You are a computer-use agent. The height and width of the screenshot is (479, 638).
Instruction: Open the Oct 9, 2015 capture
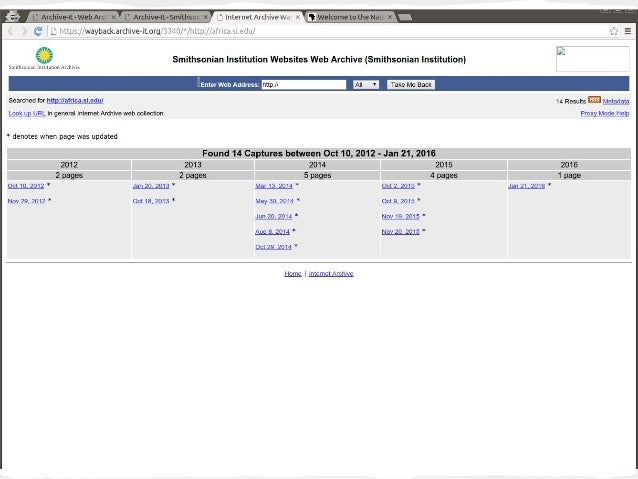(398, 201)
